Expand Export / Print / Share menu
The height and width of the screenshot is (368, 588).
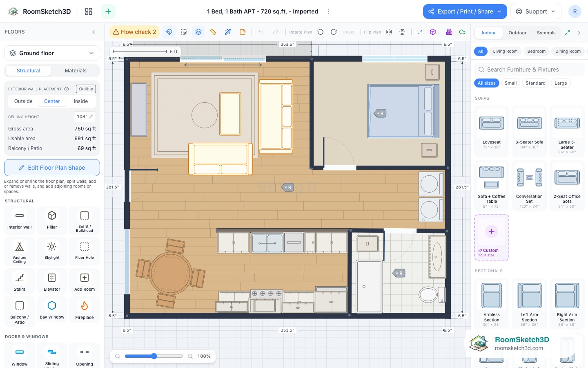tap(465, 11)
